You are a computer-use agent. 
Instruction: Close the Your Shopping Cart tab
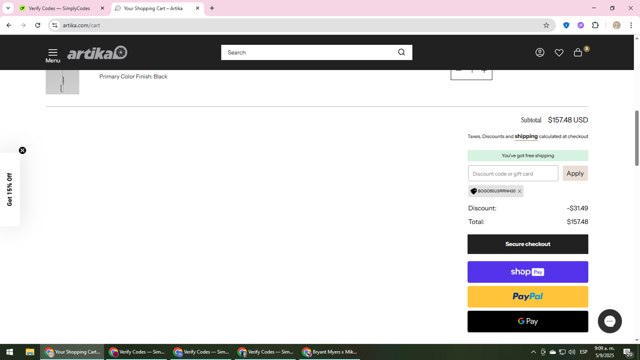tap(198, 8)
